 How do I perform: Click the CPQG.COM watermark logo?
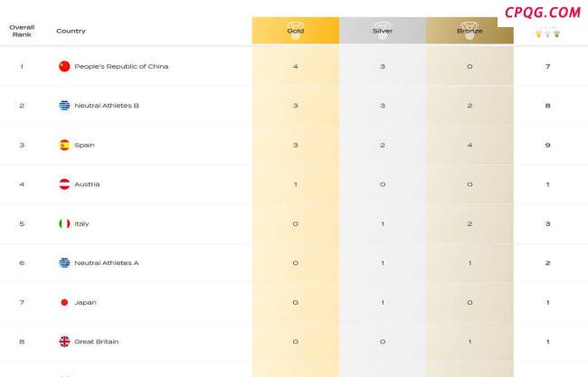pos(543,13)
